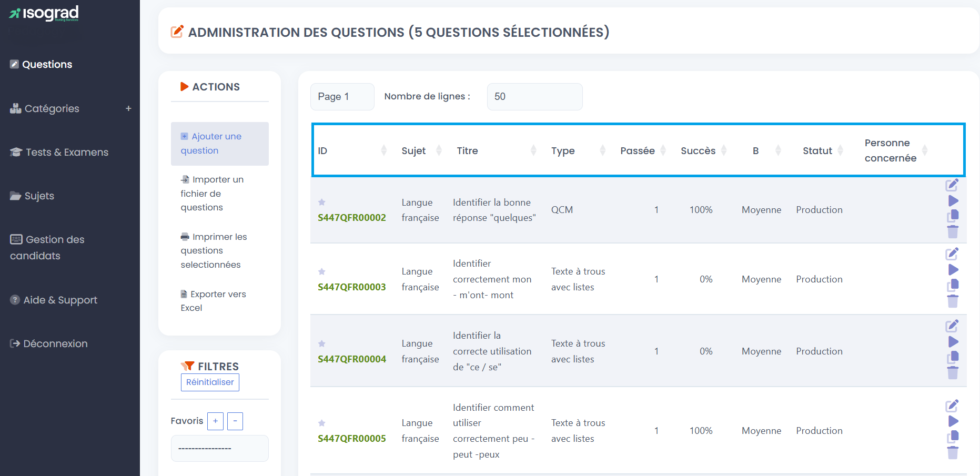Click the Réinitialiser filters button

(210, 382)
